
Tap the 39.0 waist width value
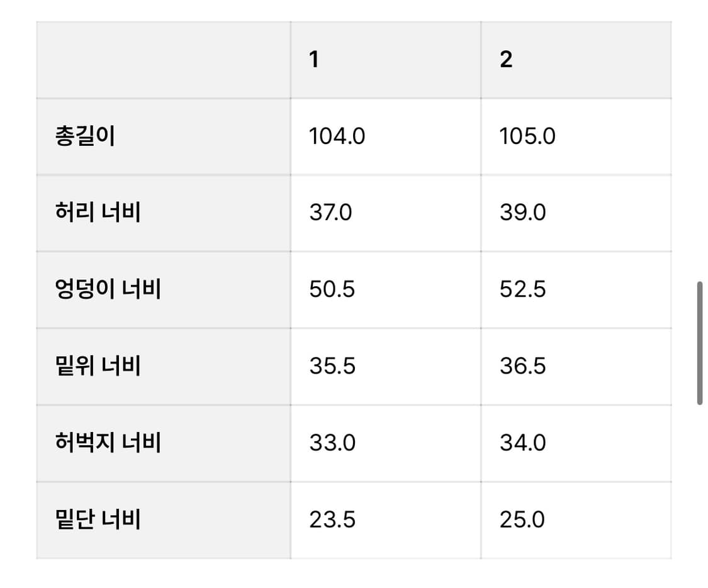pyautogui.click(x=522, y=213)
